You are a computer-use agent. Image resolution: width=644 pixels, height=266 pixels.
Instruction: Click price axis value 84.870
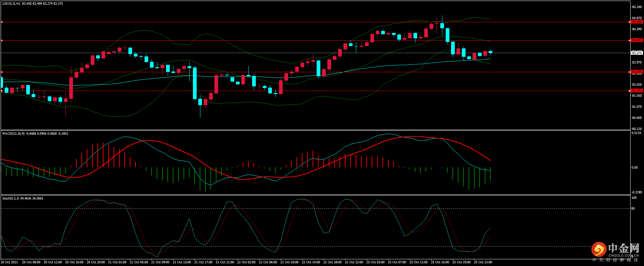click(637, 18)
